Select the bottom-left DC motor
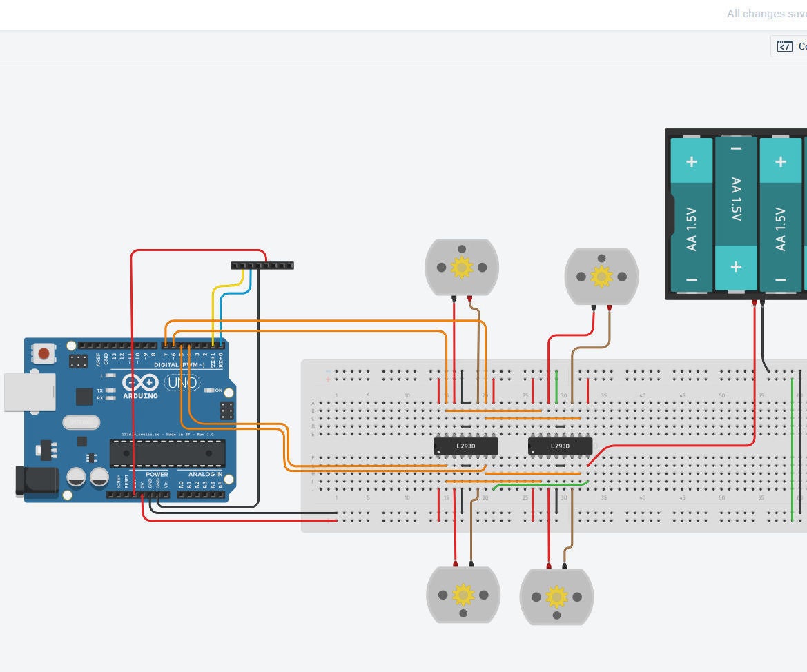The image size is (807, 672). pos(464,595)
